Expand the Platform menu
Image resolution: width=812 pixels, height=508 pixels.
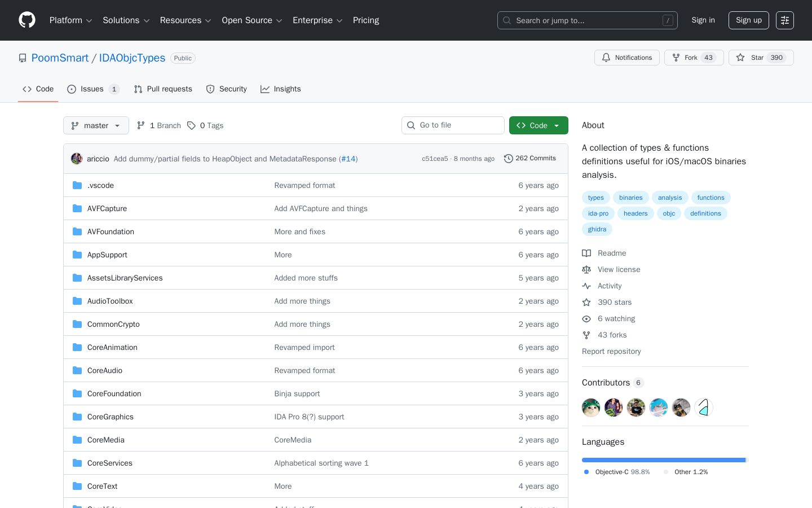point(71,20)
